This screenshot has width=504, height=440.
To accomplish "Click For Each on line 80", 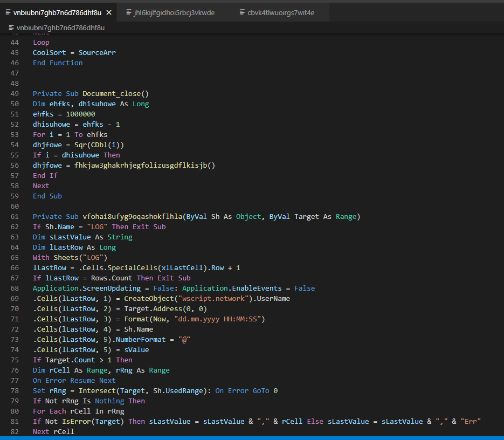I will click(x=49, y=411).
